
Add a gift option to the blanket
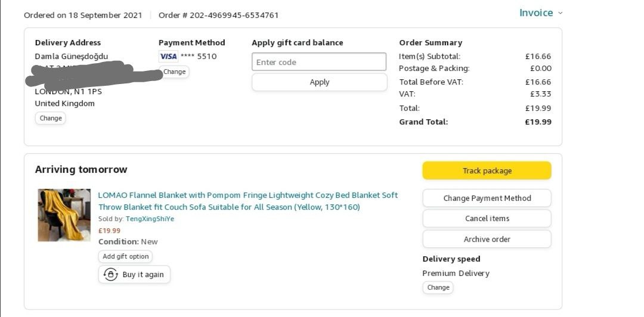[125, 256]
